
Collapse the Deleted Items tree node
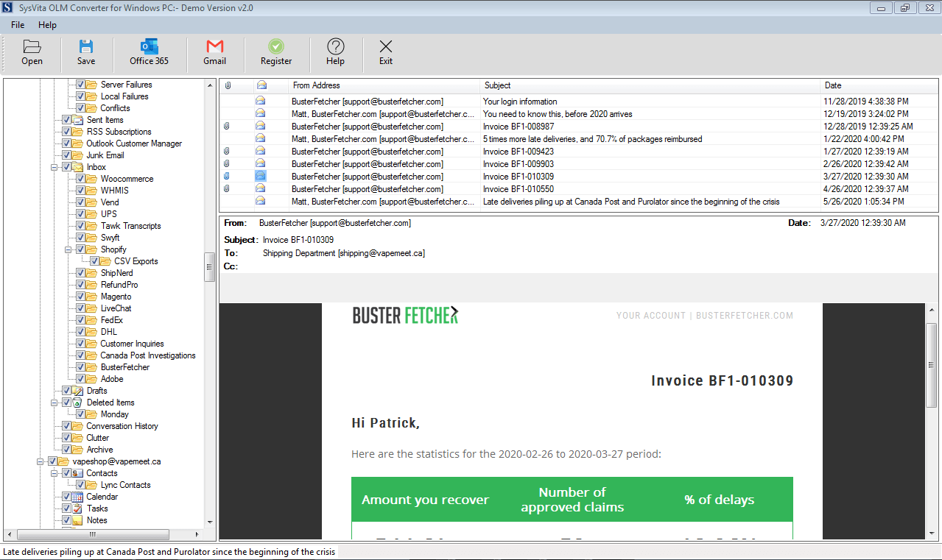point(54,403)
